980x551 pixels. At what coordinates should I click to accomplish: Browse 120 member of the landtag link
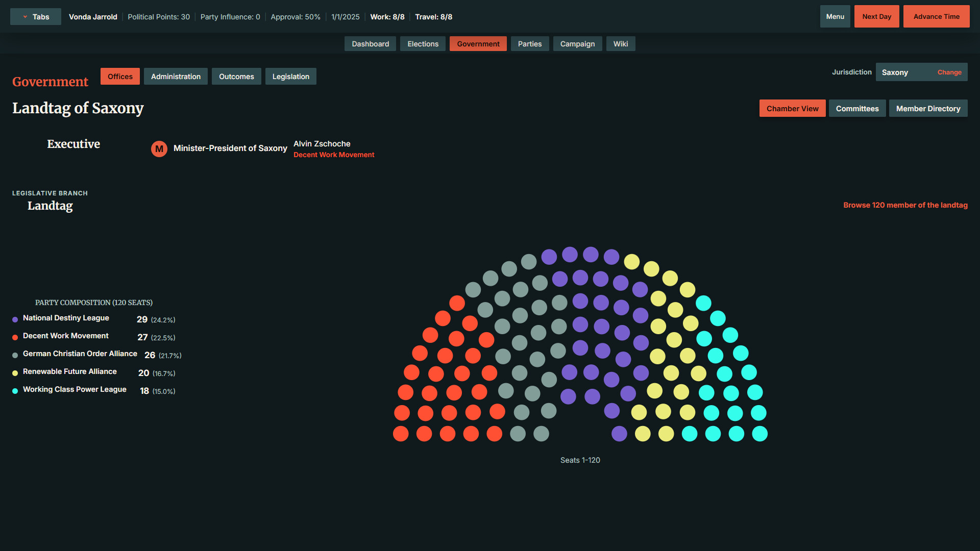pos(905,205)
